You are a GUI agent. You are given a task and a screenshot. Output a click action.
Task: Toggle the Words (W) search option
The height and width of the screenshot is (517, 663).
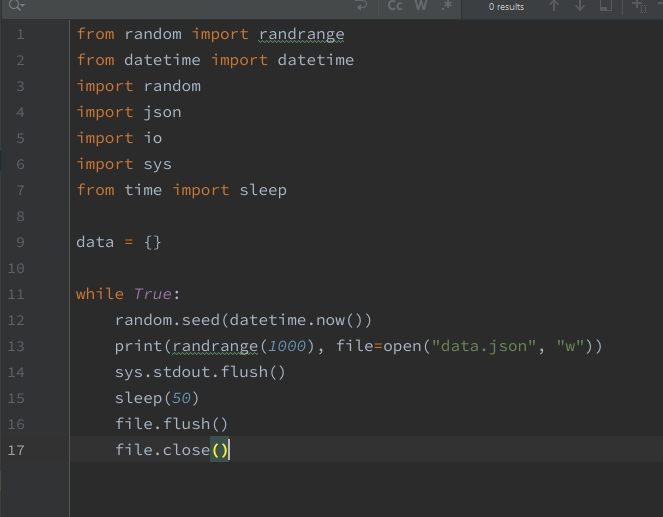[421, 6]
